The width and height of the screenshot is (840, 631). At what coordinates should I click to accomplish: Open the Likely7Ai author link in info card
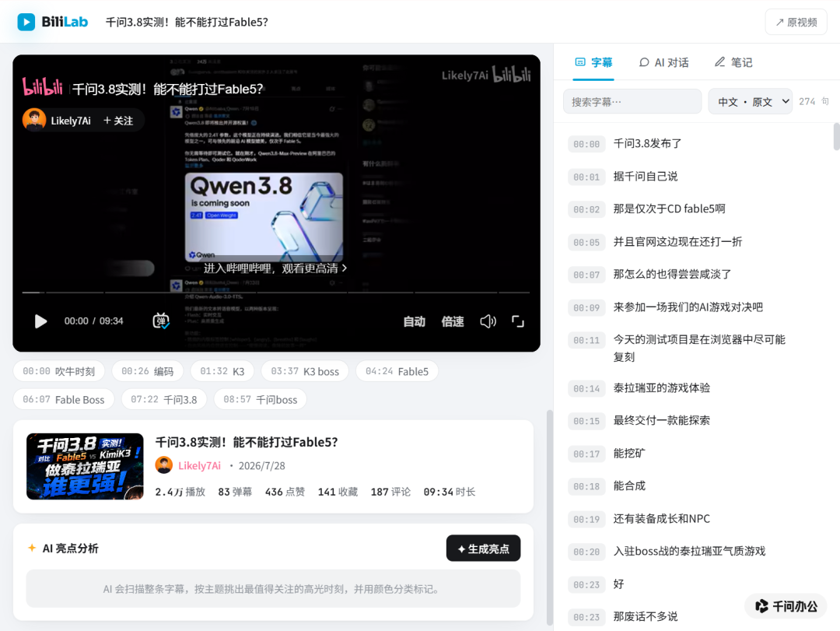[x=199, y=465]
